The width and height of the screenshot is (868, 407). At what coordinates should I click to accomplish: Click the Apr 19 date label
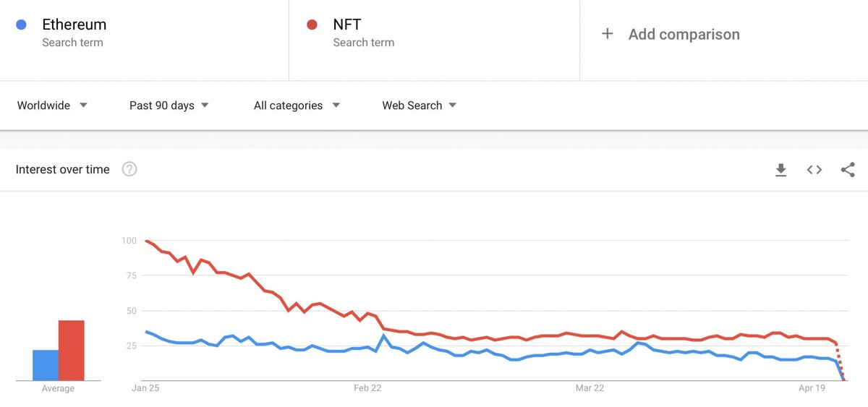pos(812,388)
